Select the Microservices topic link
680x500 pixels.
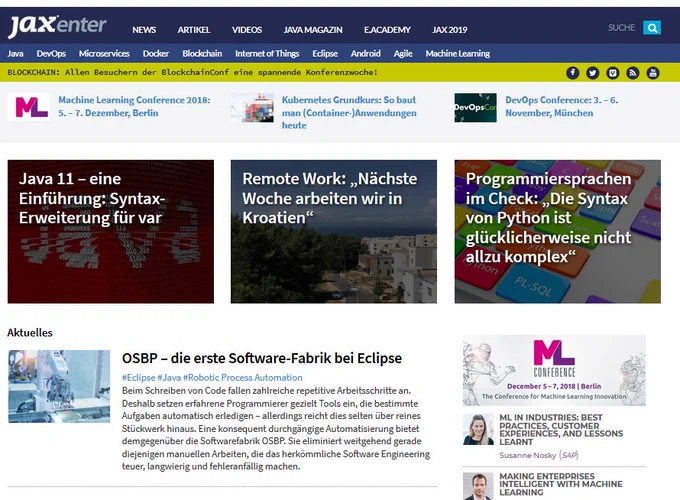point(104,53)
